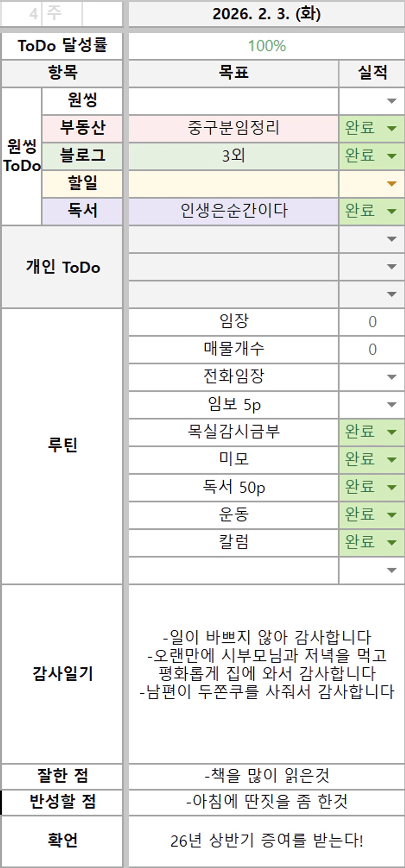Open the 미모 완료 dropdown arrow

click(391, 460)
